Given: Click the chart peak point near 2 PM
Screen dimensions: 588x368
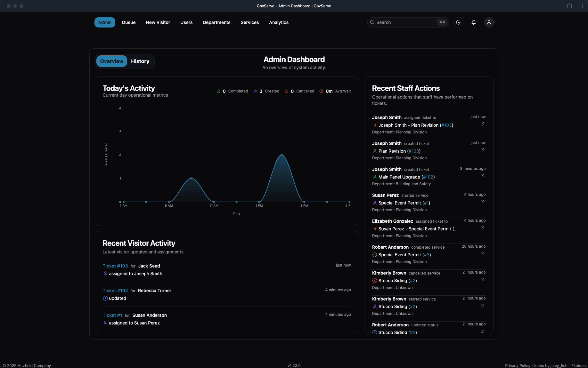Looking at the screenshot, I should pyautogui.click(x=282, y=155).
